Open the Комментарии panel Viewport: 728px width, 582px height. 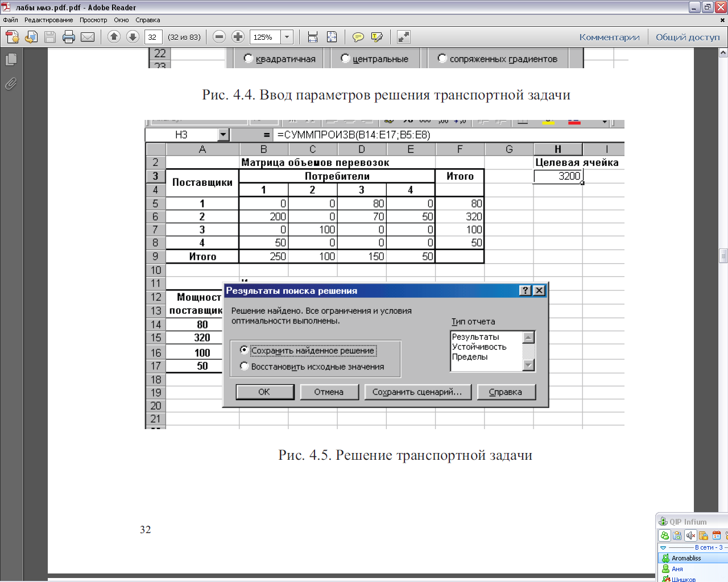tap(609, 37)
